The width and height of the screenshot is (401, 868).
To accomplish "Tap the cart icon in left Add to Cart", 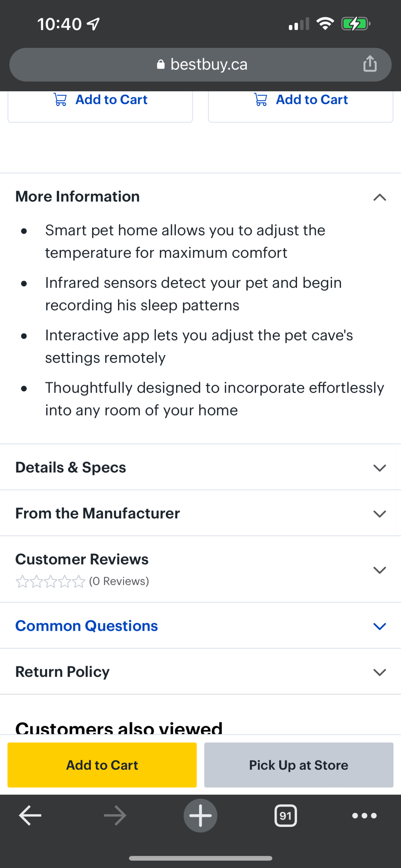I will tap(60, 100).
